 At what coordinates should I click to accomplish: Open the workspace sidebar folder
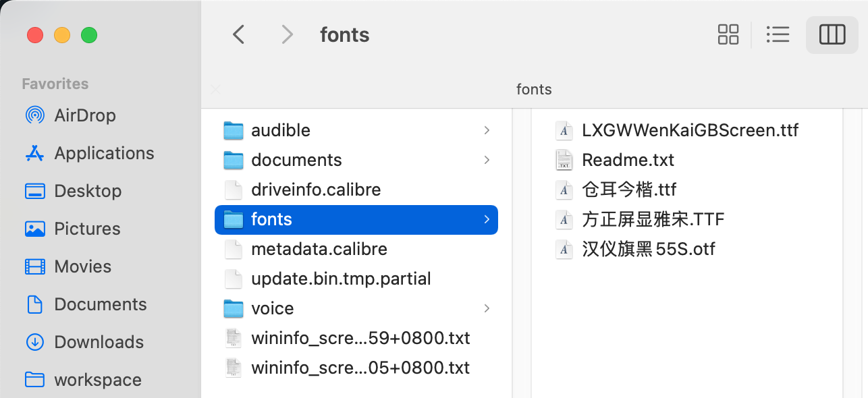coord(97,380)
